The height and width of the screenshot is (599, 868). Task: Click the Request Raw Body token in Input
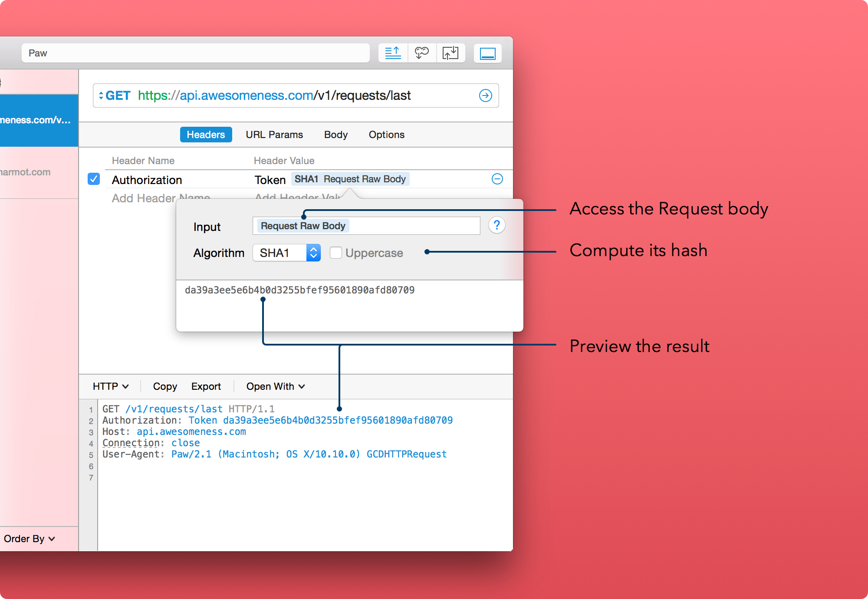click(303, 226)
